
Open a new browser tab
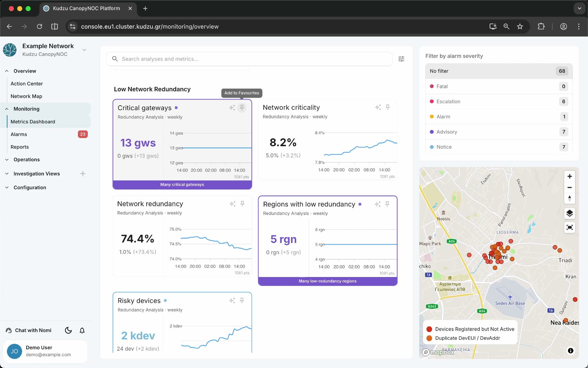point(145,9)
